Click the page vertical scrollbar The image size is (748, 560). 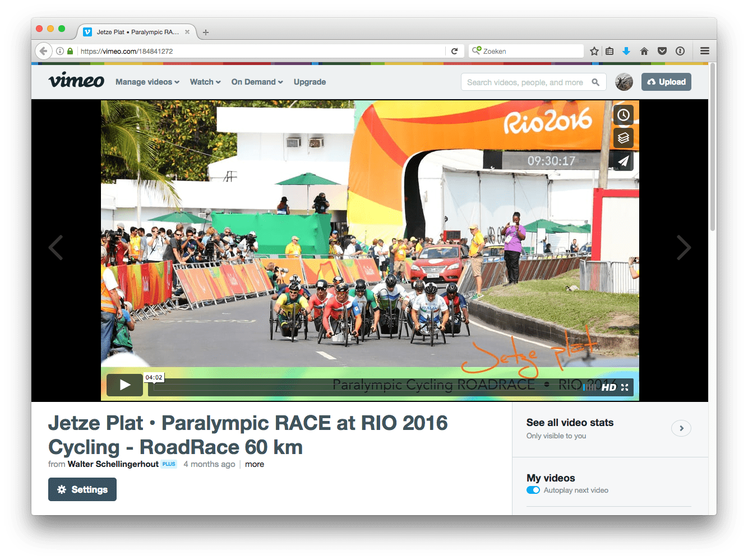pyautogui.click(x=713, y=147)
